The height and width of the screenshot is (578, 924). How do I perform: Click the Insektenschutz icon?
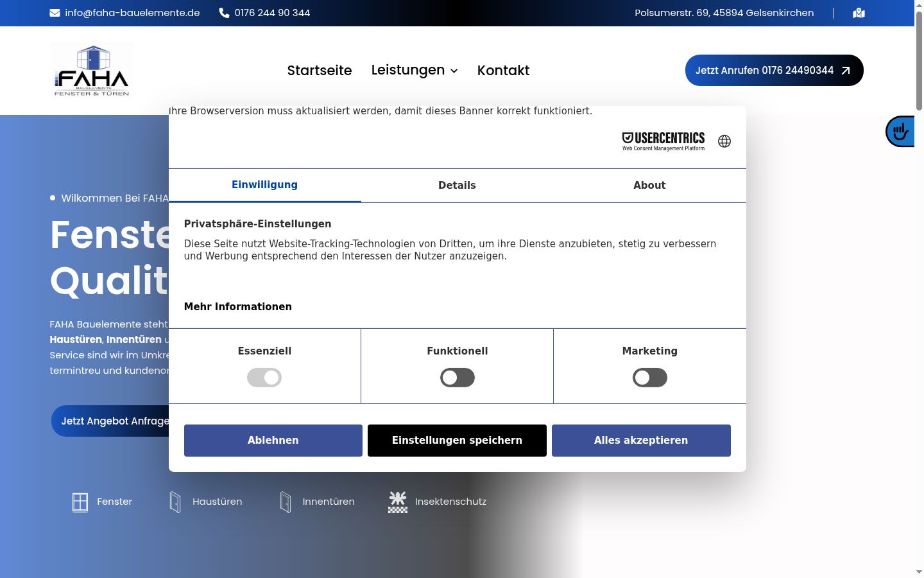coord(398,502)
